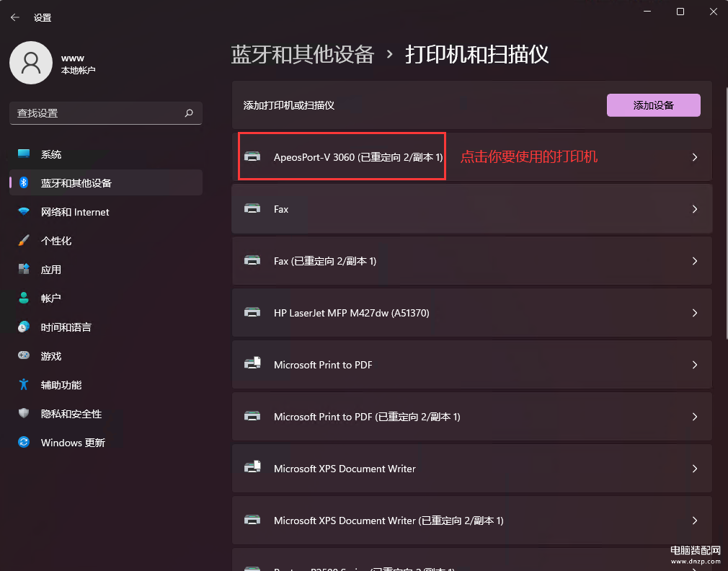Viewport: 728px width, 571px height.
Task: Open 个性化 settings
Action: [106, 241]
